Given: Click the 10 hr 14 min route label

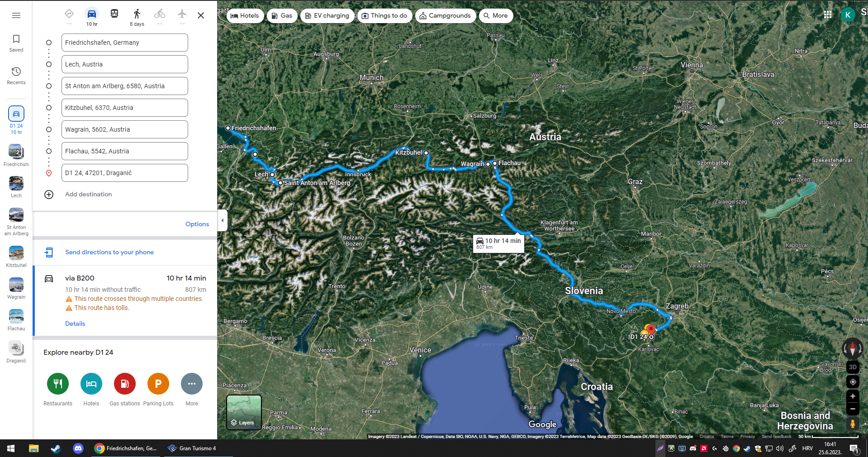Looking at the screenshot, I should [499, 243].
